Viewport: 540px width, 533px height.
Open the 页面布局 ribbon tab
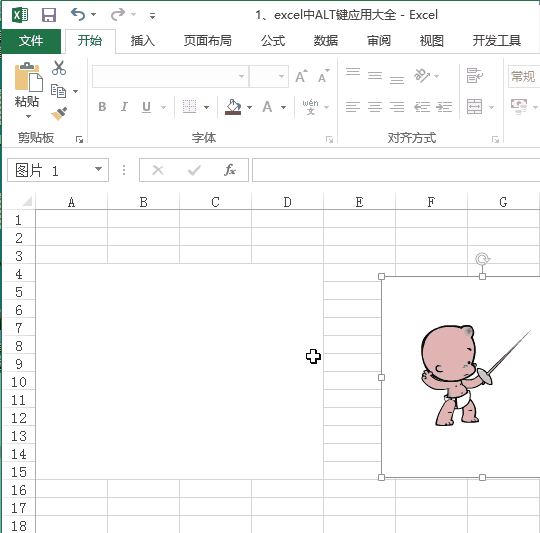207,41
